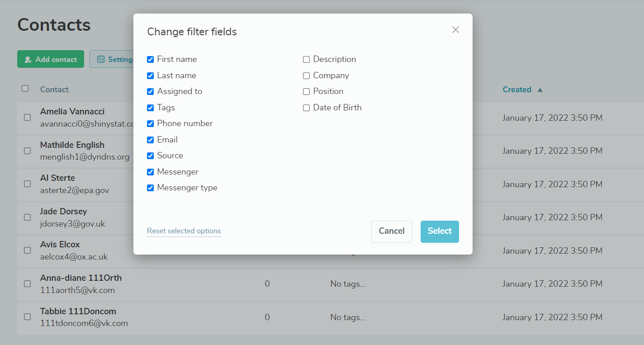Click the Reset selected options link

tap(184, 231)
